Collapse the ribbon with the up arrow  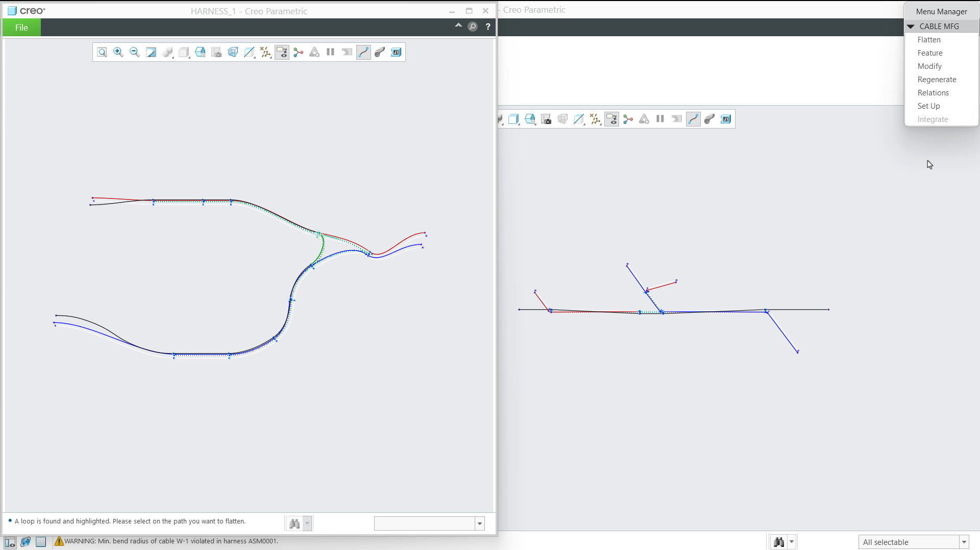click(x=458, y=26)
